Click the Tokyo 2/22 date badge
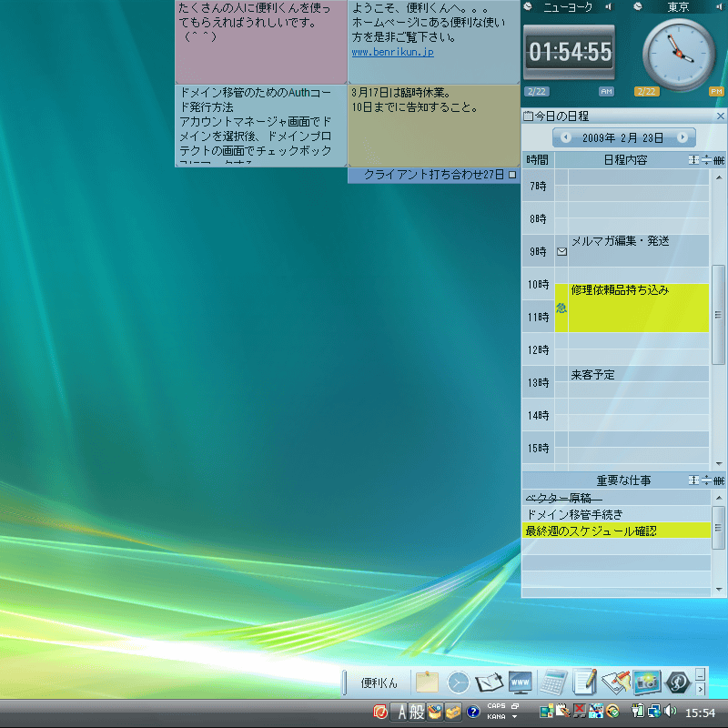The width and height of the screenshot is (728, 728). tap(646, 92)
